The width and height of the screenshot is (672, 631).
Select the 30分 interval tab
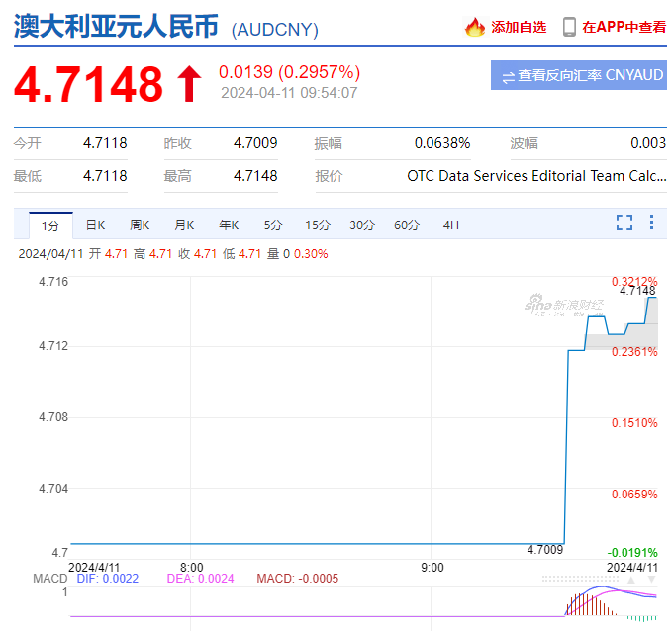(361, 225)
